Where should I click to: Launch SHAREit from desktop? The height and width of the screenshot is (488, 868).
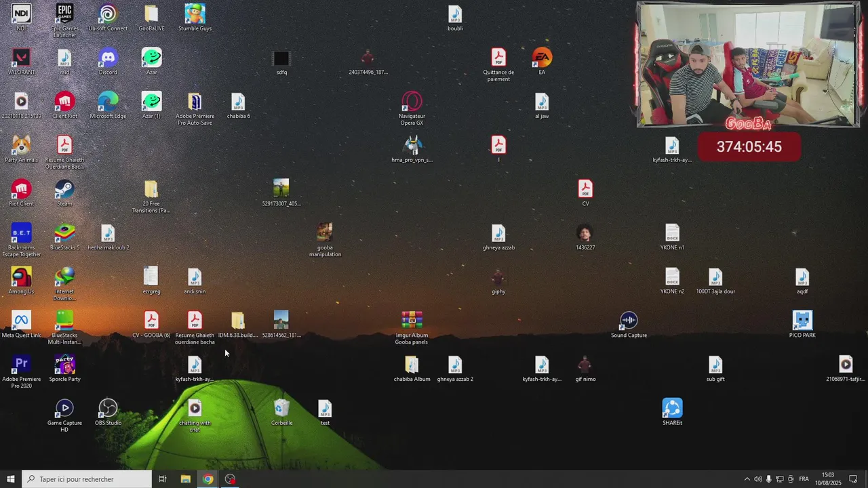[672, 409]
